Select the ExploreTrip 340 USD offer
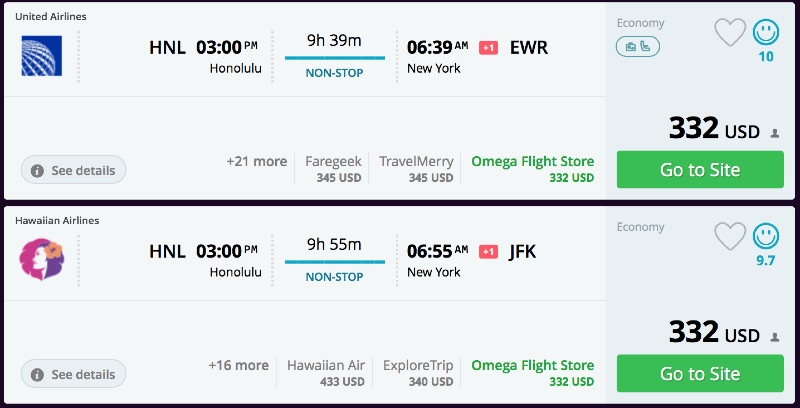The height and width of the screenshot is (408, 800). pyautogui.click(x=418, y=373)
